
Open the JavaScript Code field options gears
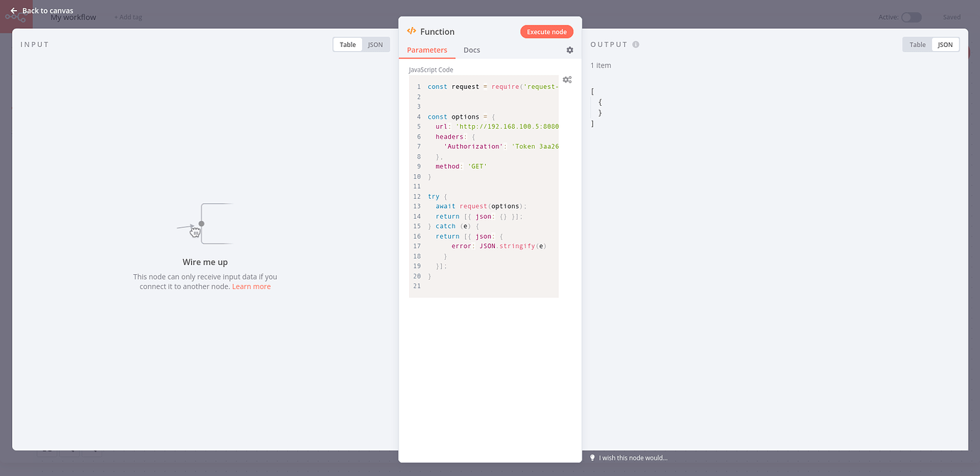click(x=567, y=80)
